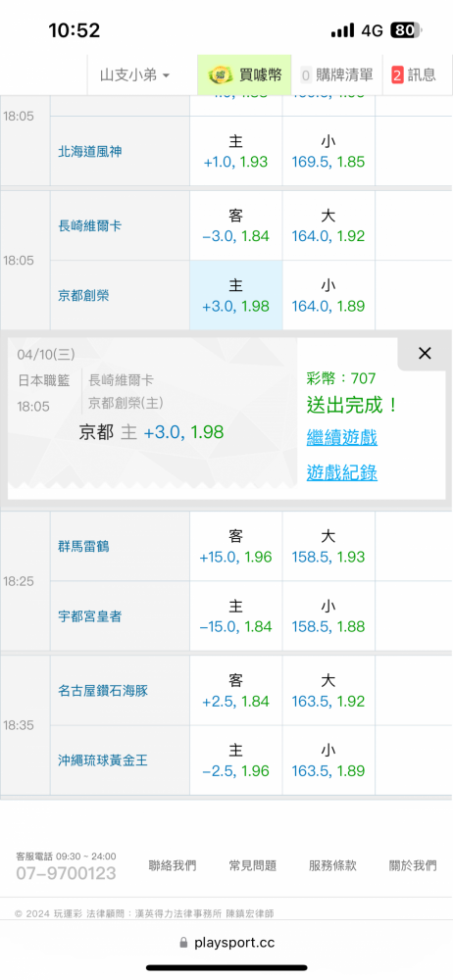Toggle selected 京都創榮 主 +3.0, 1.98 cell
Image resolution: width=453 pixels, height=980 pixels.
(236, 295)
